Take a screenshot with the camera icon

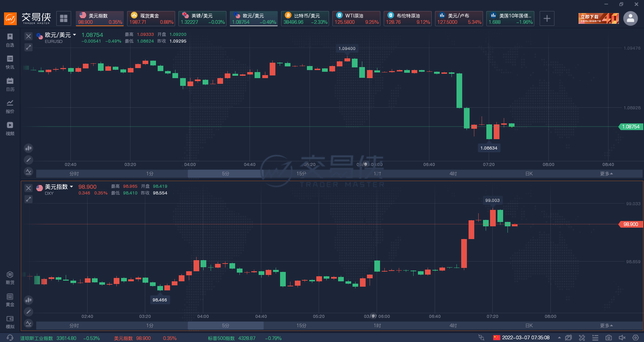608,338
